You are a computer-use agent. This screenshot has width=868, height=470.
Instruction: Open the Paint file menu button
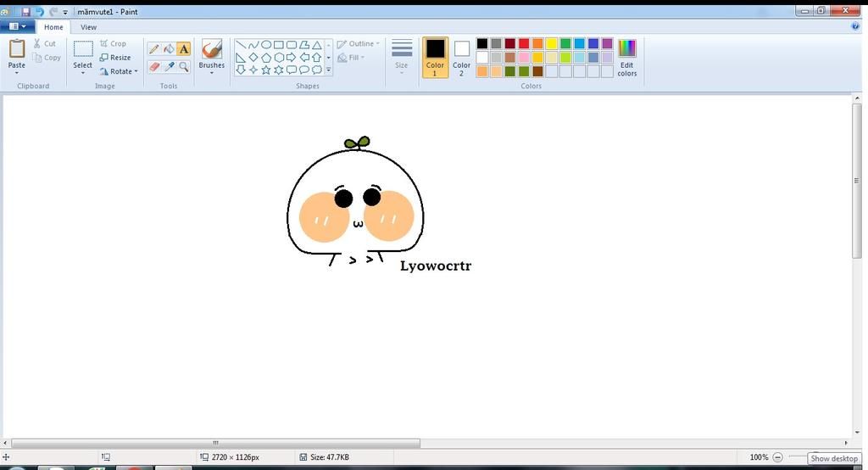coord(17,27)
